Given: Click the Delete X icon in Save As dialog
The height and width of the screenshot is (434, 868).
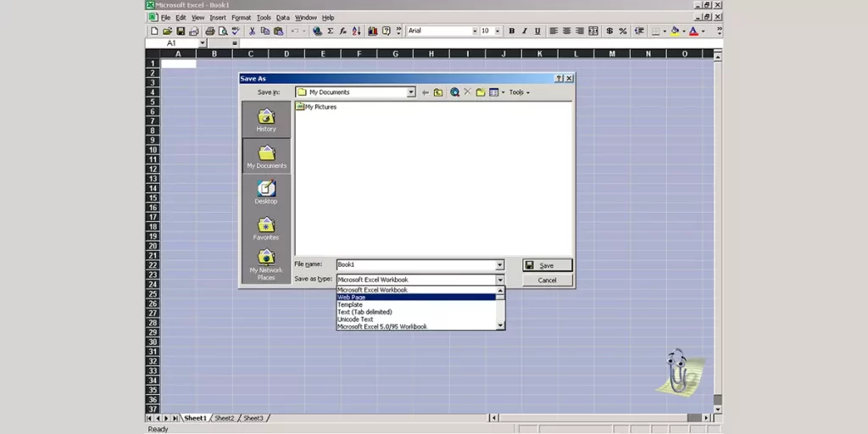Looking at the screenshot, I should tap(467, 92).
